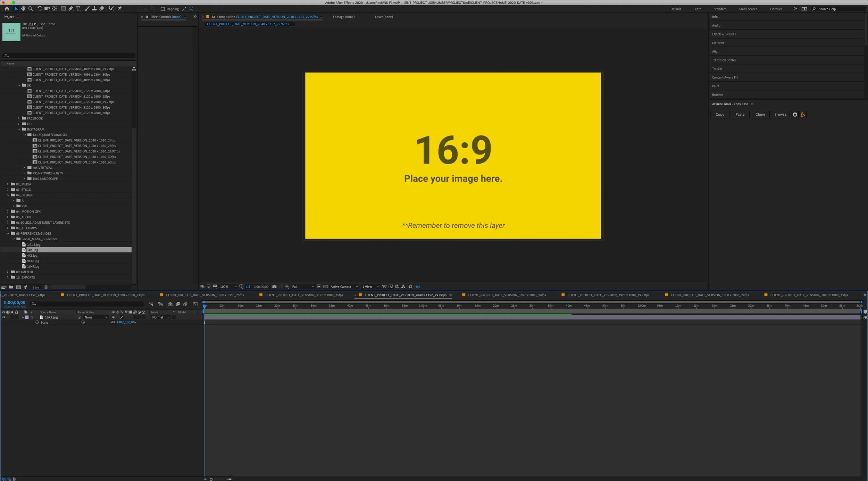Viewport: 868px width, 481px height.
Task: Open the Active Camera dropdown
Action: tap(344, 287)
